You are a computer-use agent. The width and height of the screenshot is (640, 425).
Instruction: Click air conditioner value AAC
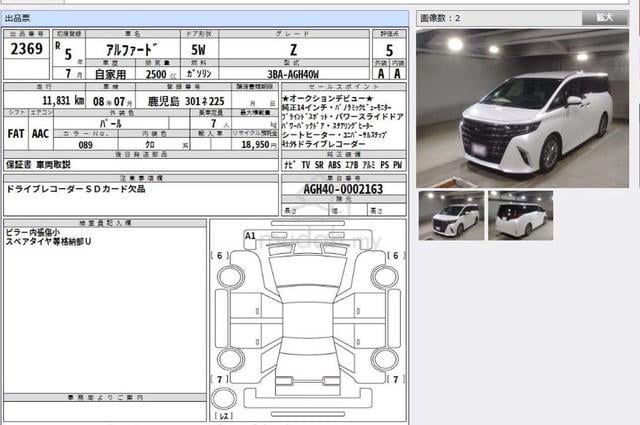[x=40, y=134]
